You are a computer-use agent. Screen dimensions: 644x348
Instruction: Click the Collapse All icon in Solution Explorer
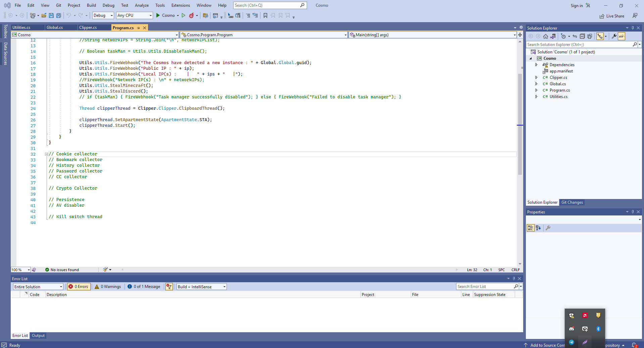click(x=582, y=36)
